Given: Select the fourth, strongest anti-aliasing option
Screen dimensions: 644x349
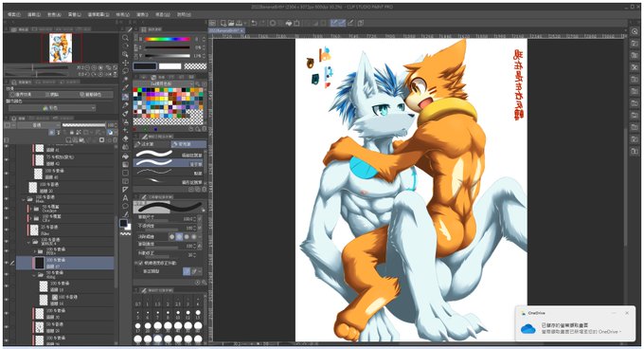Looking at the screenshot, I should pos(194,237).
